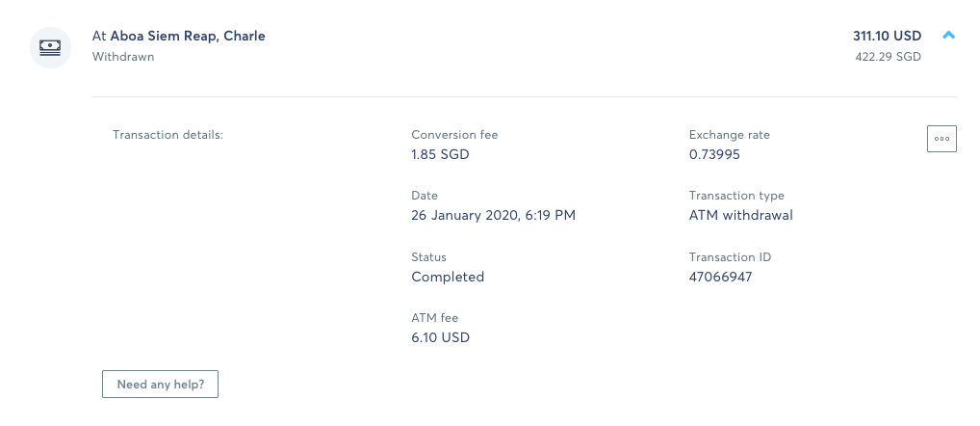Image resolution: width=980 pixels, height=426 pixels.
Task: Click the "ATM withdrawal" transaction type value
Action: point(740,215)
